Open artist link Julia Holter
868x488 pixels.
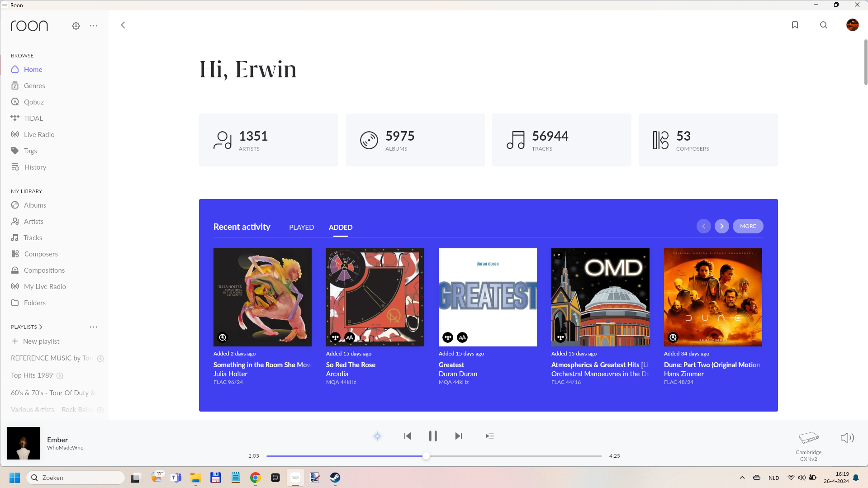pyautogui.click(x=230, y=374)
